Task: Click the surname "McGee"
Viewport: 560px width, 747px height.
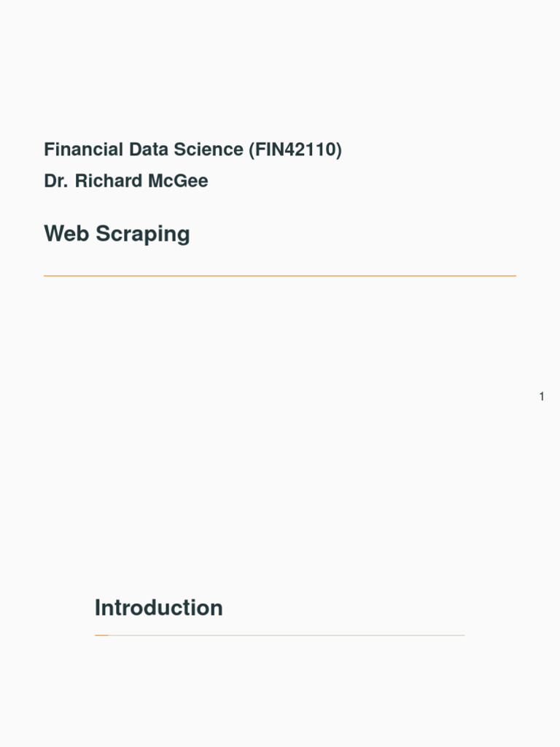Action: pos(178,181)
